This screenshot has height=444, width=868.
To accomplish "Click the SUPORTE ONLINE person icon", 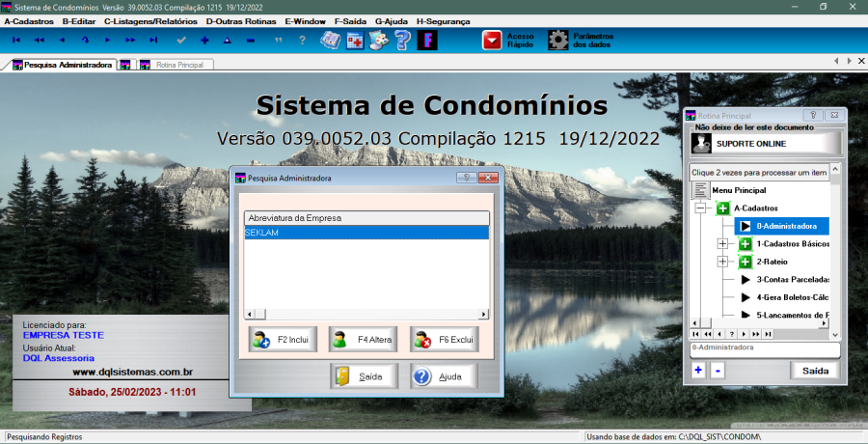I will pyautogui.click(x=702, y=144).
